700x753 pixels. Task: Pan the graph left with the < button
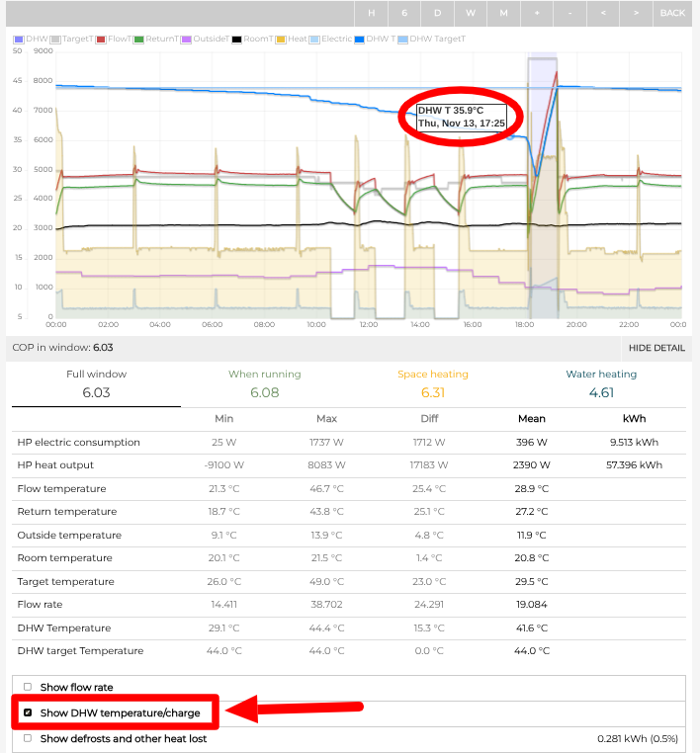(x=603, y=13)
